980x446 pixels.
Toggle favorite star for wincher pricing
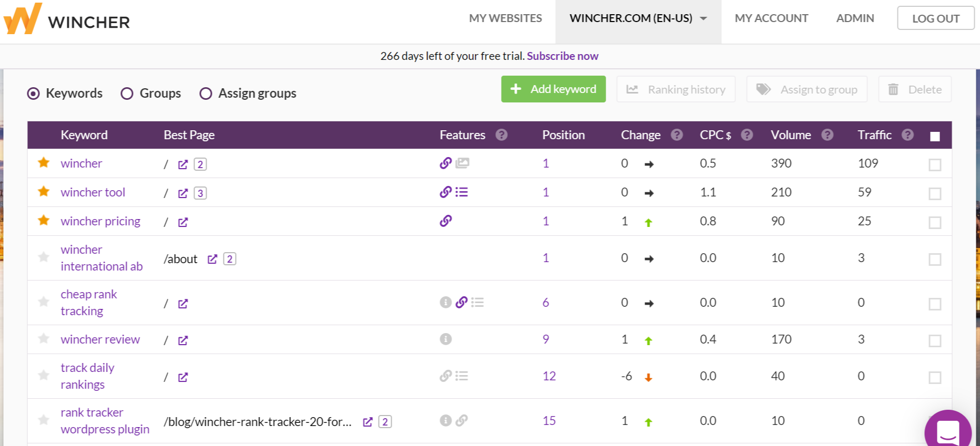tap(44, 221)
